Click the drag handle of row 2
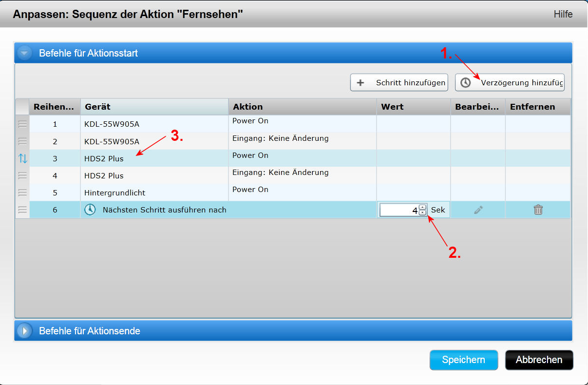 pos(22,141)
